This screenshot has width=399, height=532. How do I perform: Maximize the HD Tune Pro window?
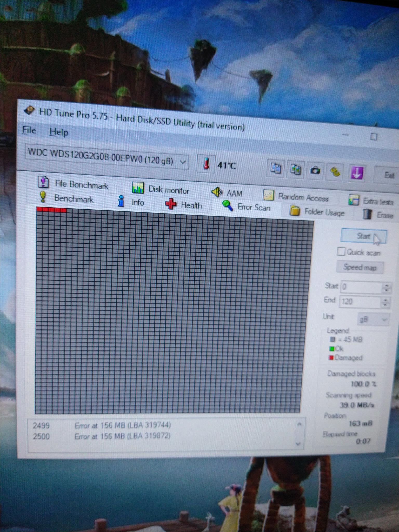(x=374, y=137)
